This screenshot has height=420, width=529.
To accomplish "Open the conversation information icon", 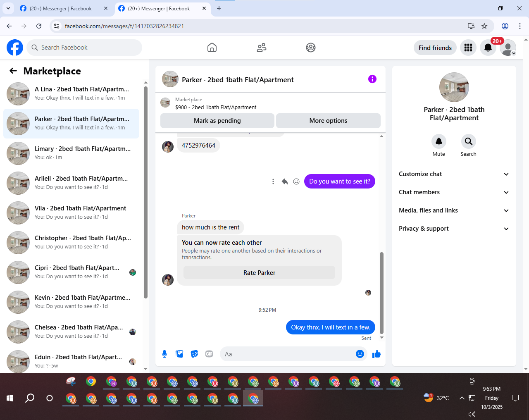I will tap(372, 79).
